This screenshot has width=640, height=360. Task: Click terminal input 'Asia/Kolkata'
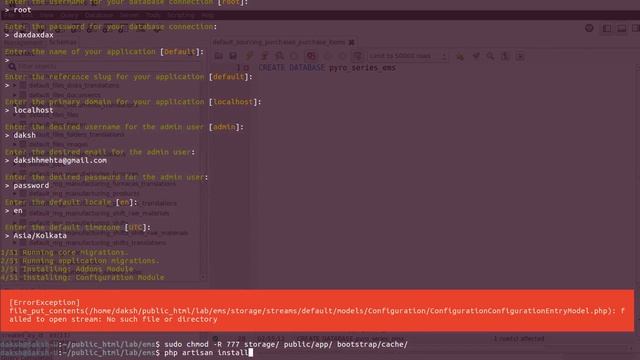(x=40, y=236)
